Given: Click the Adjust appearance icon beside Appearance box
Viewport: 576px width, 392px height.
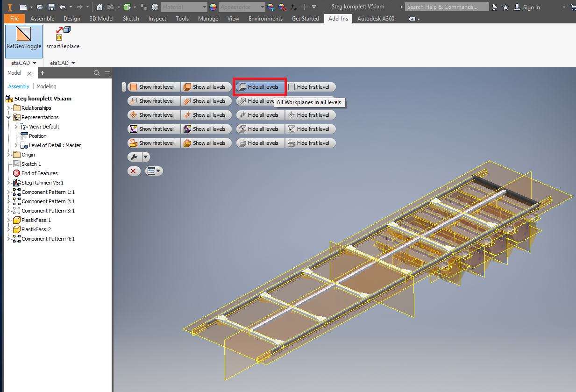Looking at the screenshot, I should pyautogui.click(x=270, y=7).
